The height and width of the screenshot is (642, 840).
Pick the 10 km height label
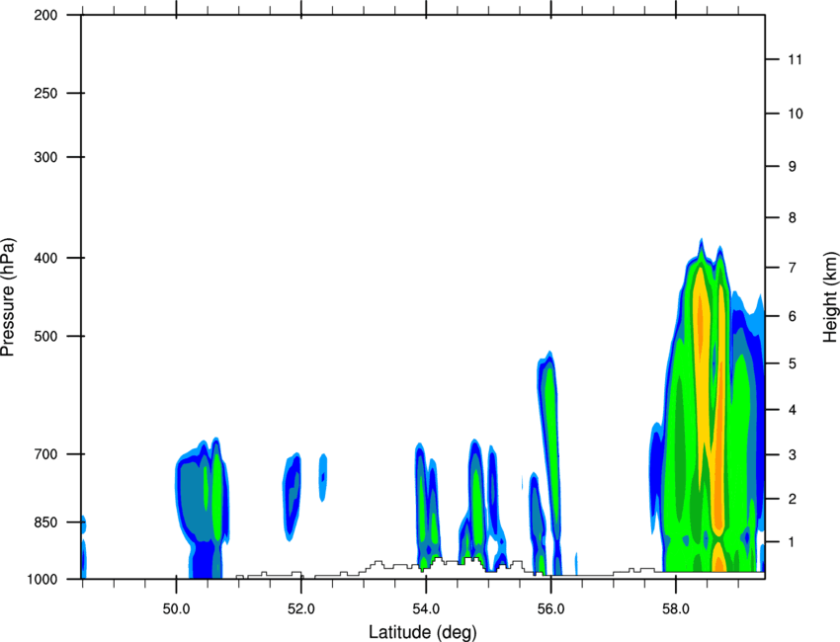click(795, 114)
